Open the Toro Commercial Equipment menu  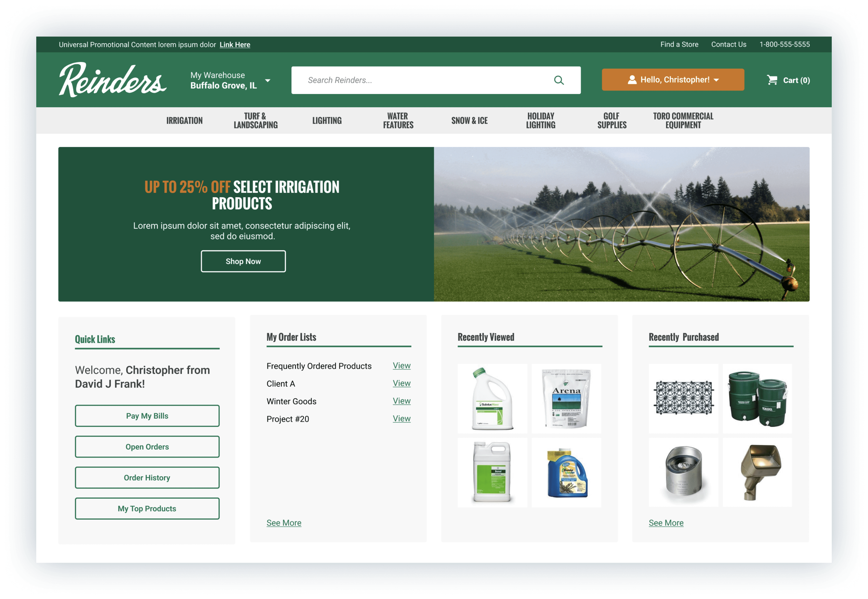(x=682, y=120)
